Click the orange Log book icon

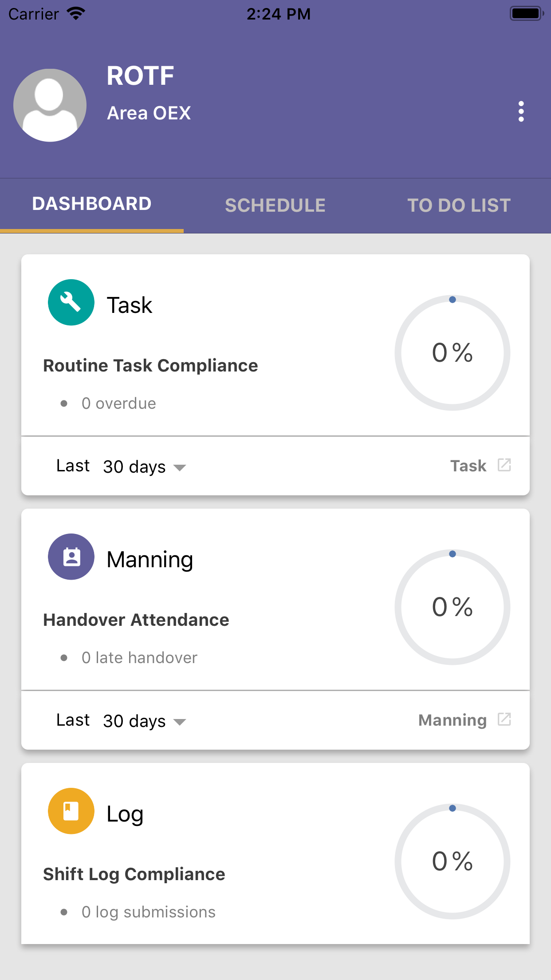point(71,811)
